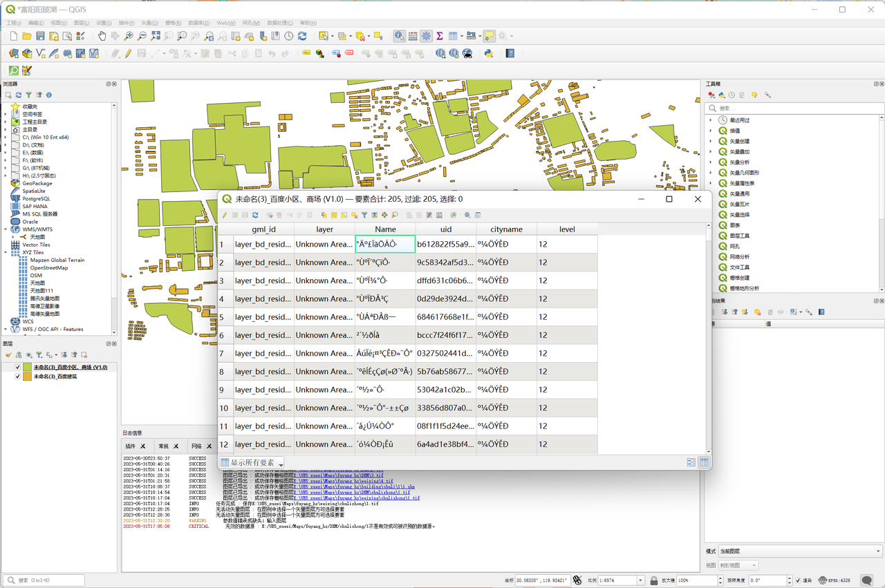Activate the Identify Features tool
The height and width of the screenshot is (588, 885).
[x=400, y=36]
